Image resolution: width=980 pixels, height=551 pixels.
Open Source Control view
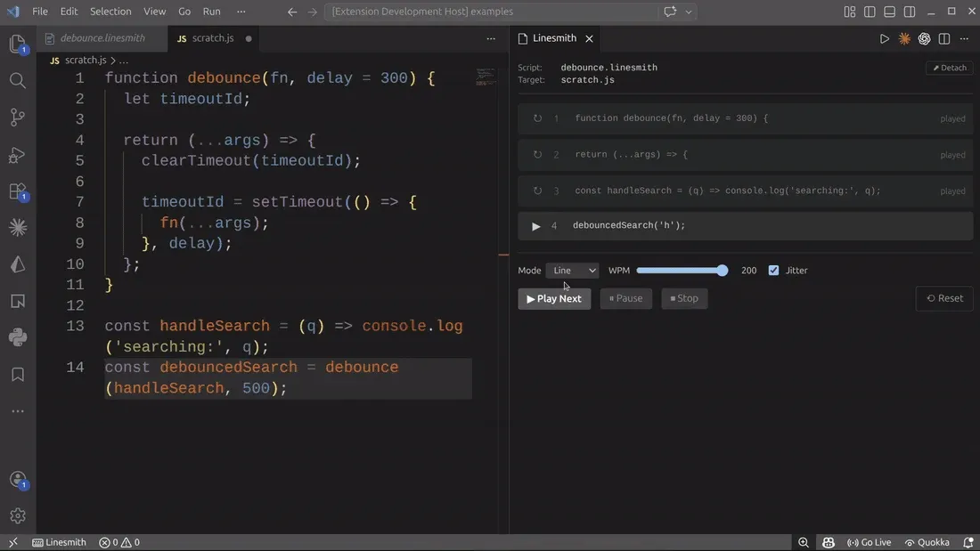18,117
